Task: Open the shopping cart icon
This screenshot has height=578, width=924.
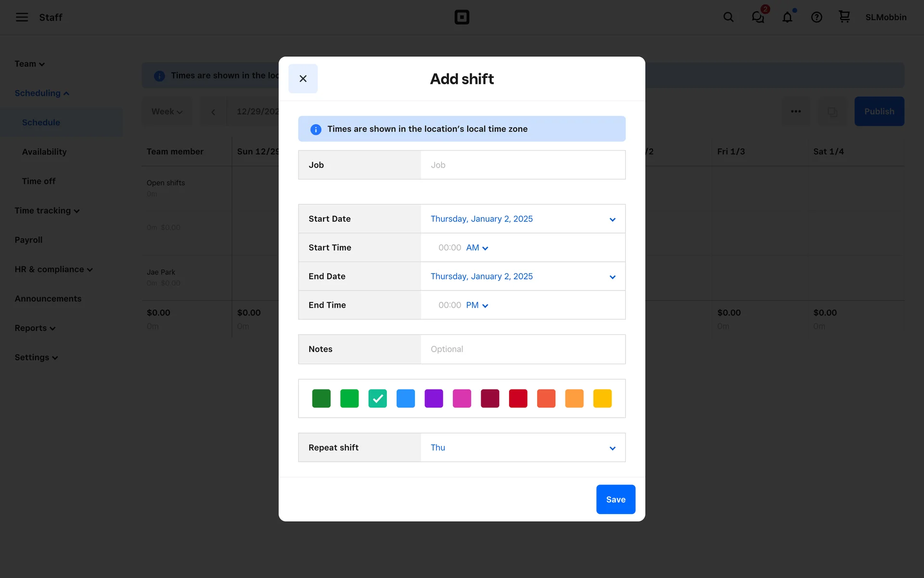Action: click(844, 17)
